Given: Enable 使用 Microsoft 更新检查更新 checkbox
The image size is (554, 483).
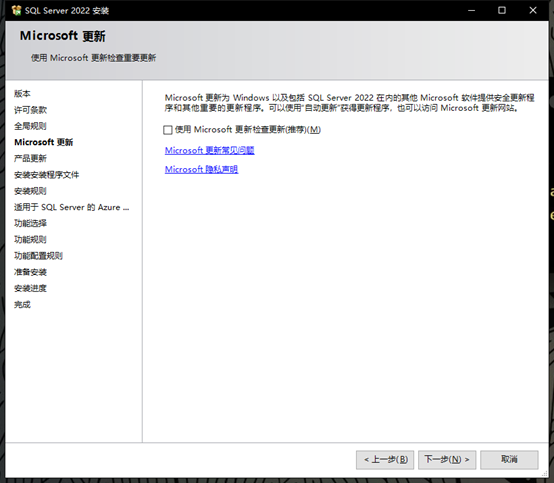Looking at the screenshot, I should (168, 130).
